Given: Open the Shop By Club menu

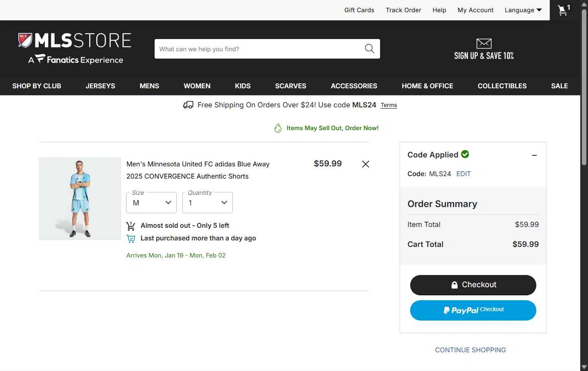Looking at the screenshot, I should [x=37, y=86].
